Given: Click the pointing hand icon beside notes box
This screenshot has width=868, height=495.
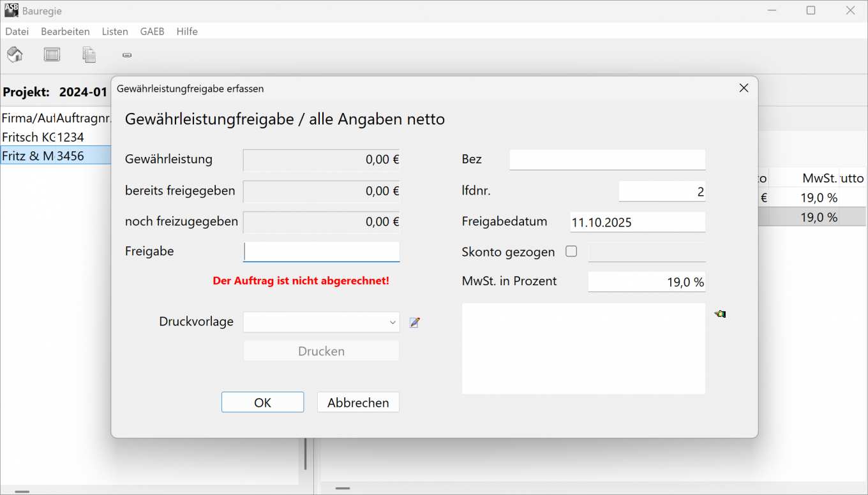Looking at the screenshot, I should click(720, 314).
